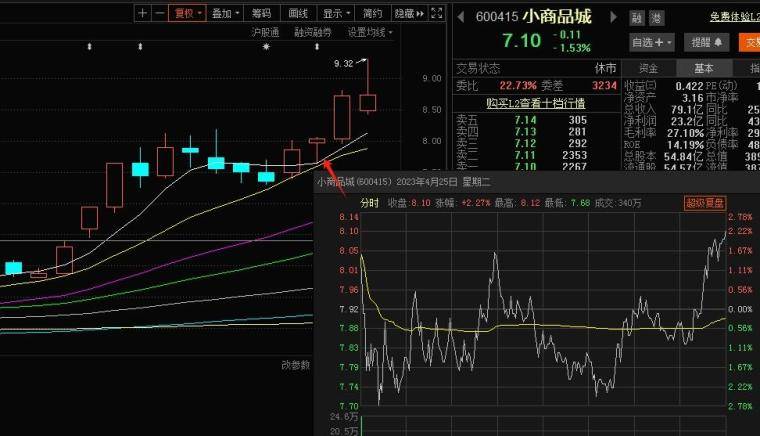Click the 改参数 label under the chart
This screenshot has height=436, width=760.
pos(296,365)
